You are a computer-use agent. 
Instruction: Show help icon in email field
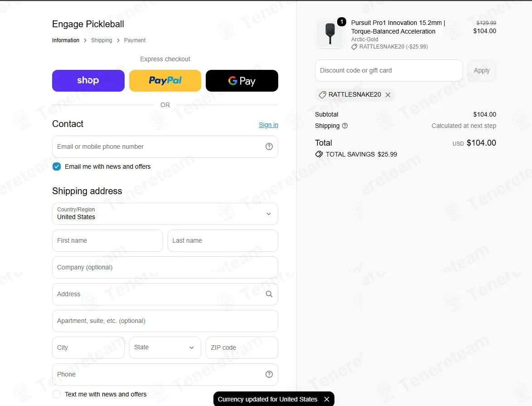pyautogui.click(x=269, y=147)
